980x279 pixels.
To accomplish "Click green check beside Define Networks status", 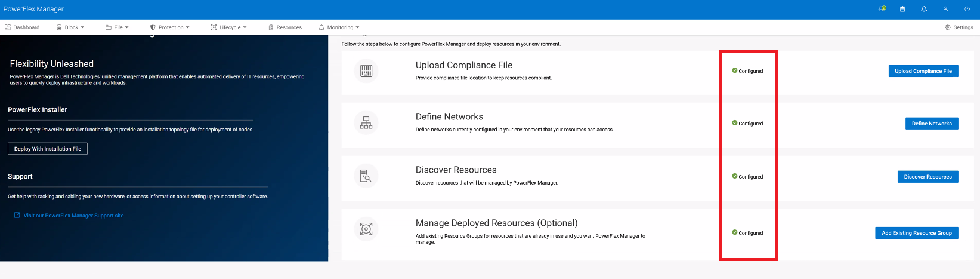I will (735, 123).
